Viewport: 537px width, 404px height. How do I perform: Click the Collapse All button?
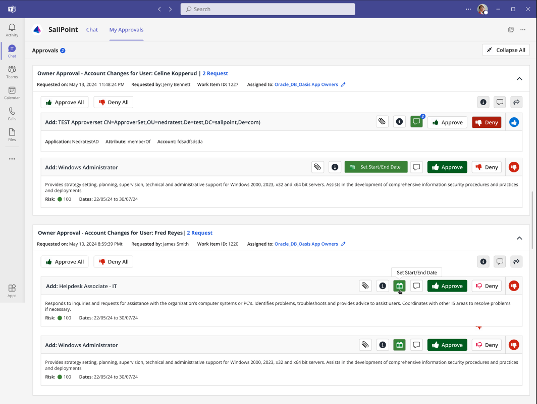506,50
